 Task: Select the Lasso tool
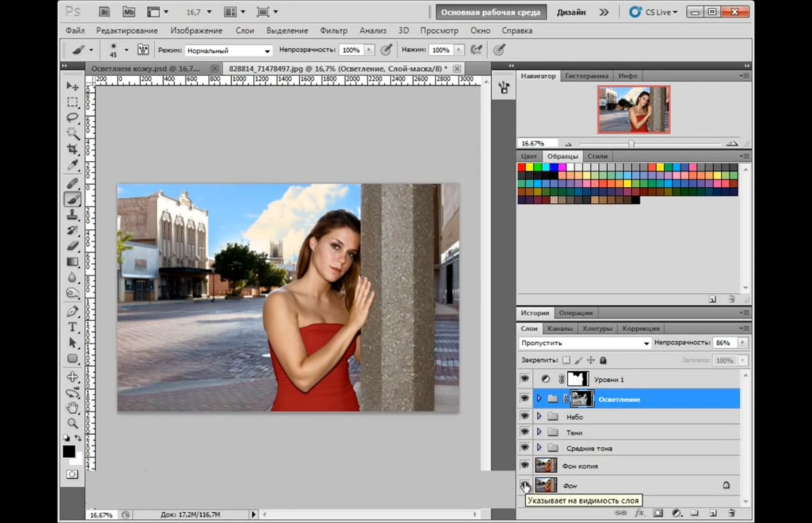click(72, 118)
